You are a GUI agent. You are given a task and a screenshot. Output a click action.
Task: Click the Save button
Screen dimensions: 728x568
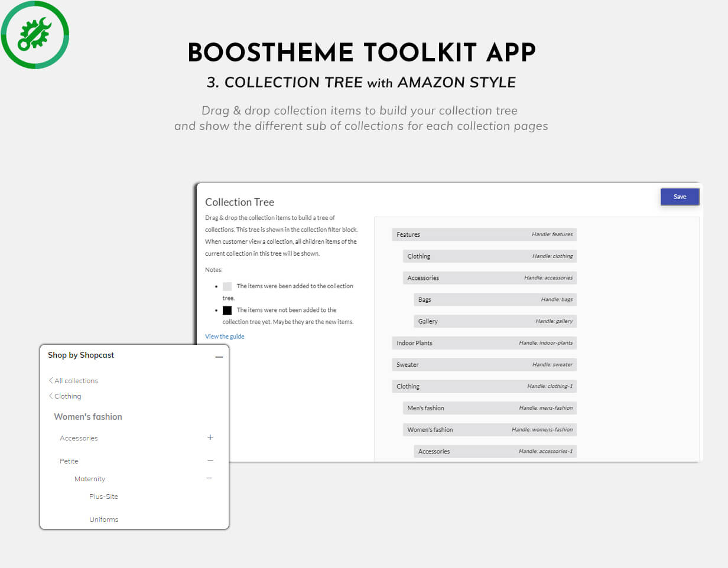coord(680,197)
